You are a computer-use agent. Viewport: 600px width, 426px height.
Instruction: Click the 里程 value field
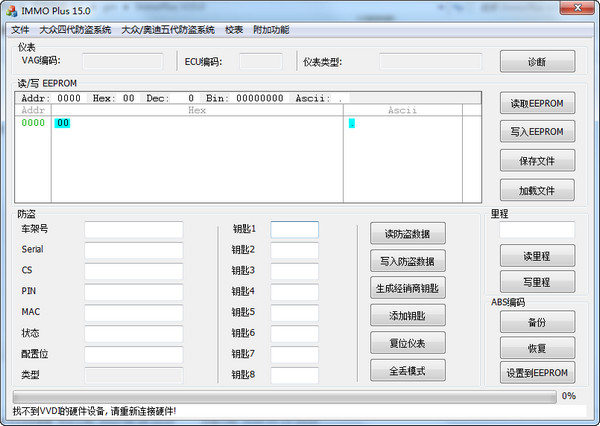pos(537,230)
